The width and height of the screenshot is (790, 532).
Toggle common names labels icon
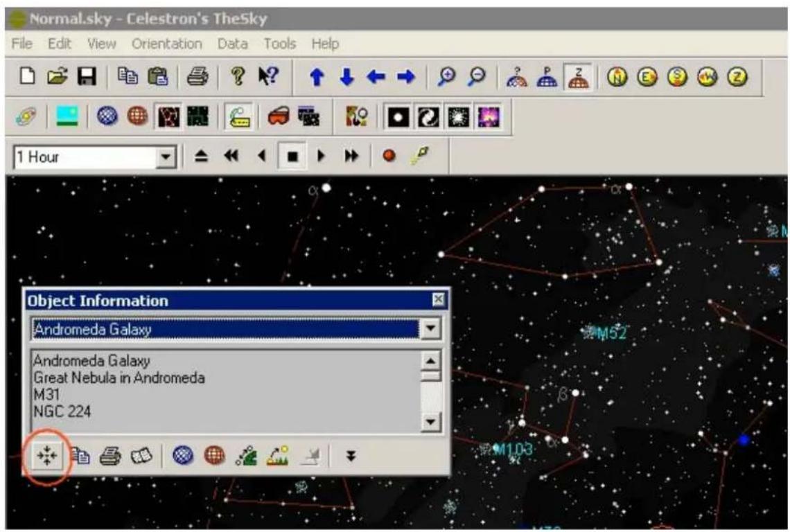point(238,117)
